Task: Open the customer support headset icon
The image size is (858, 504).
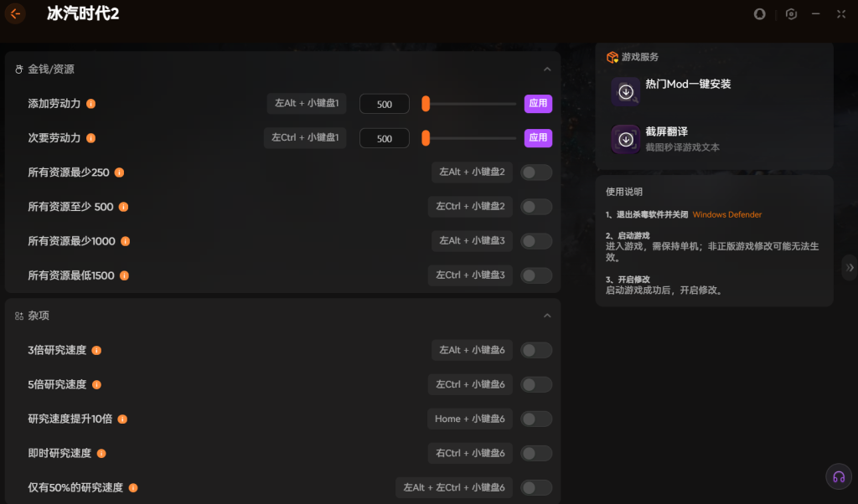Action: 838,476
